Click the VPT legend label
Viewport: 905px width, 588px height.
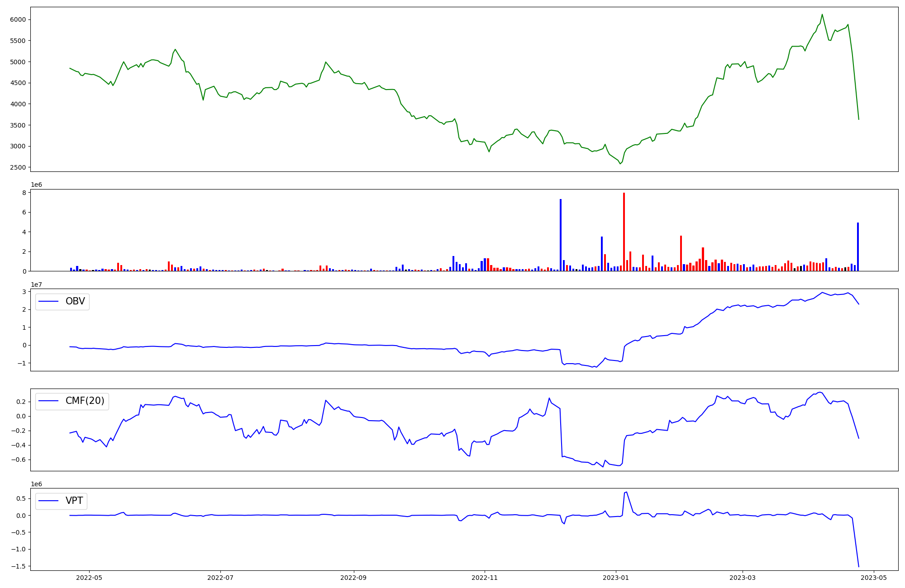pyautogui.click(x=74, y=501)
